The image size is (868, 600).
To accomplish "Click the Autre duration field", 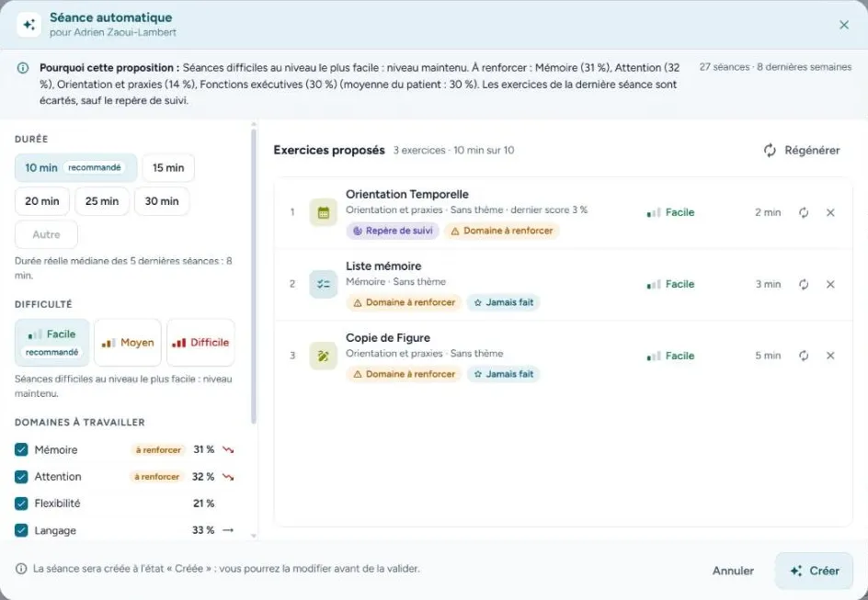I will [47, 234].
